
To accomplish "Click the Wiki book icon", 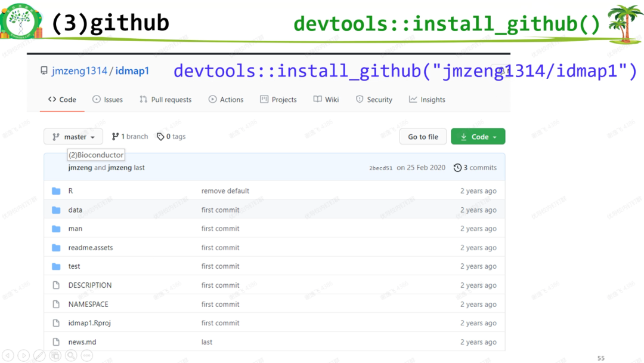I will [x=317, y=99].
